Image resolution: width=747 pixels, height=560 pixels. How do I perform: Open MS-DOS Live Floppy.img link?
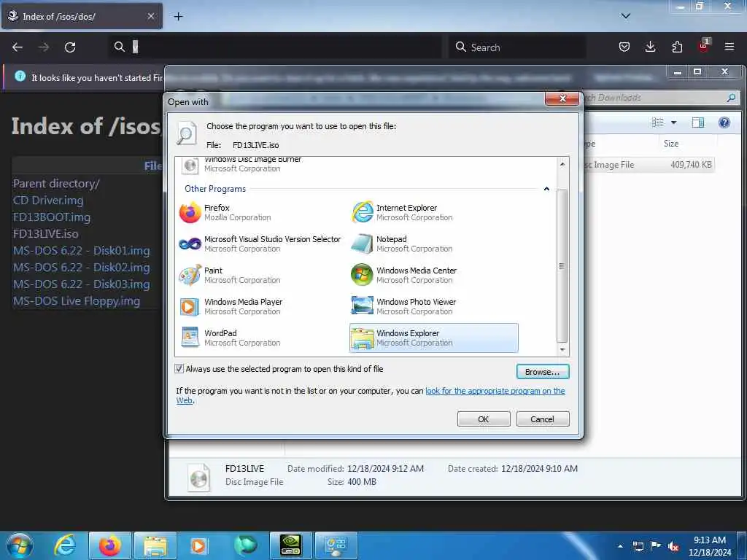(x=76, y=301)
